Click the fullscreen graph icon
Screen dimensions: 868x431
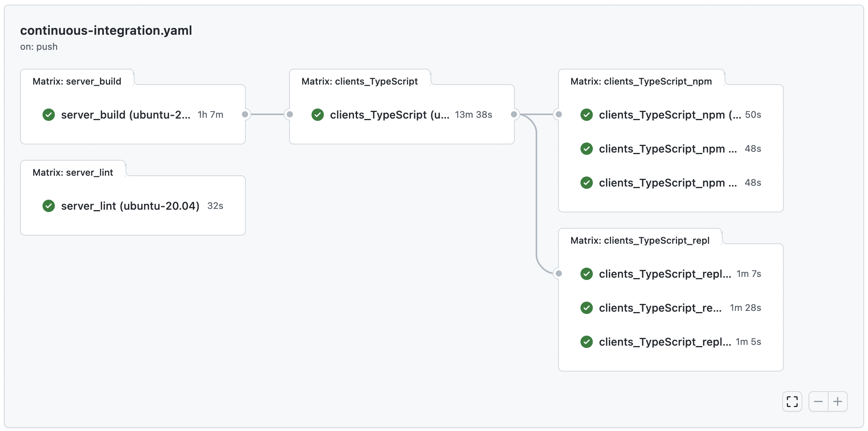click(x=792, y=402)
